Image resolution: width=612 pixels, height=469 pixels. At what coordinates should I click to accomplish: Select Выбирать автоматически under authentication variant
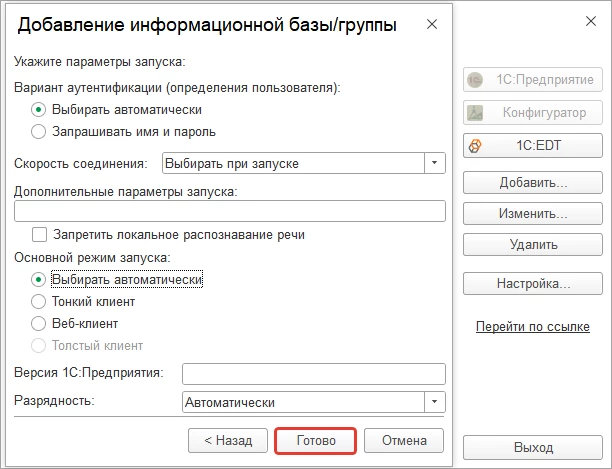tap(38, 110)
